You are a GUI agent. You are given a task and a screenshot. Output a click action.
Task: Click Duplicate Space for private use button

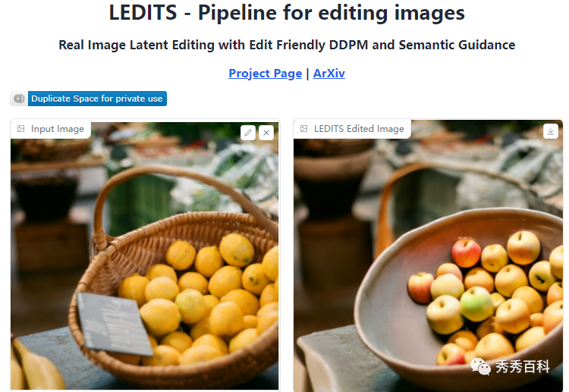[97, 99]
